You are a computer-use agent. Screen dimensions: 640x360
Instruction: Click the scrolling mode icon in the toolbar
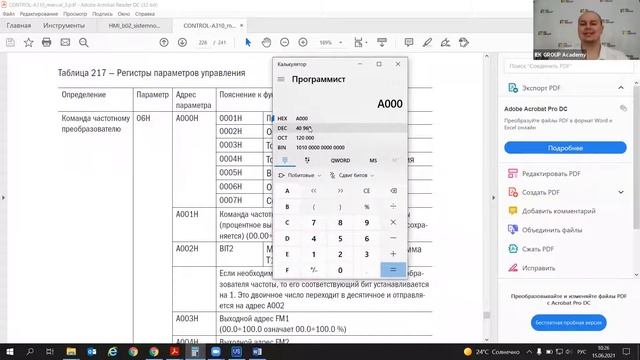[382, 42]
